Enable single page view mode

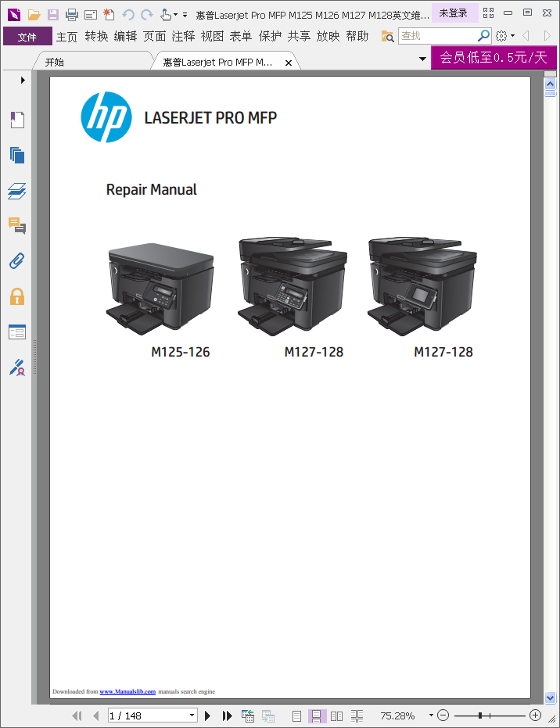pos(296,716)
